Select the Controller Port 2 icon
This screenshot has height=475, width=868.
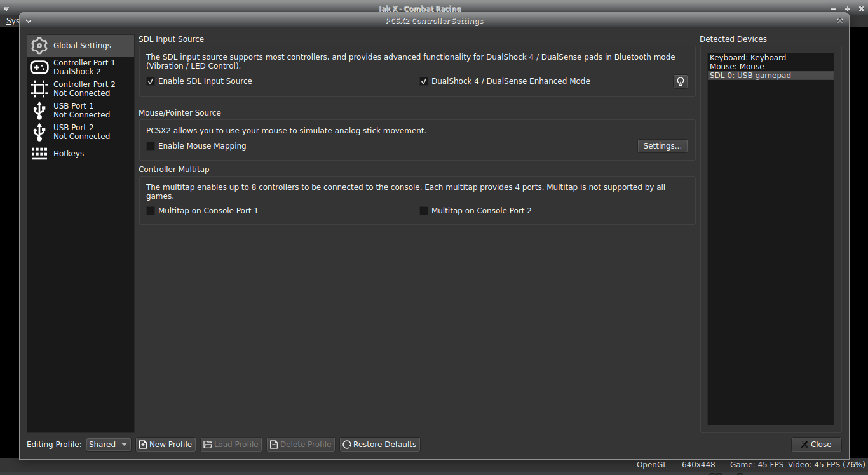pyautogui.click(x=39, y=88)
